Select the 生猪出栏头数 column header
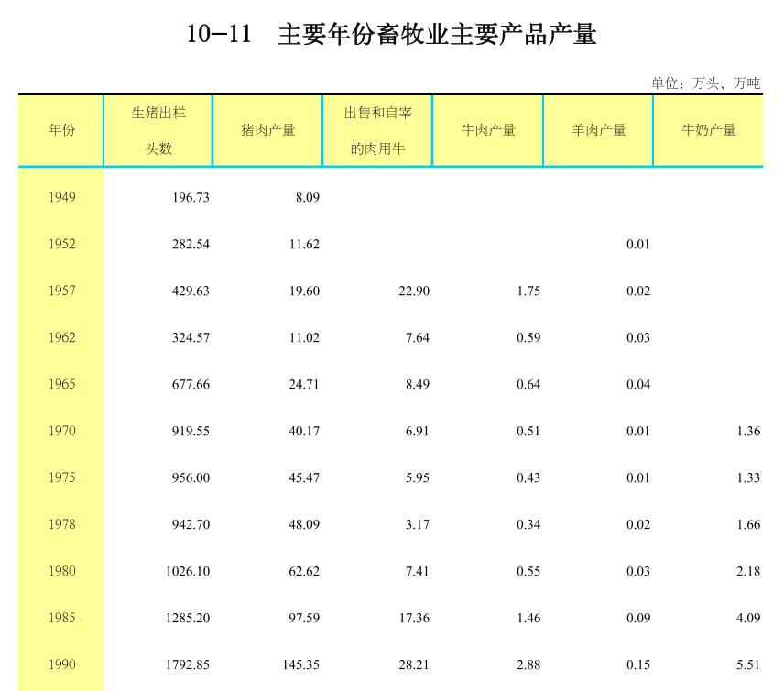Viewport: 784px width, 691px height. click(x=158, y=130)
